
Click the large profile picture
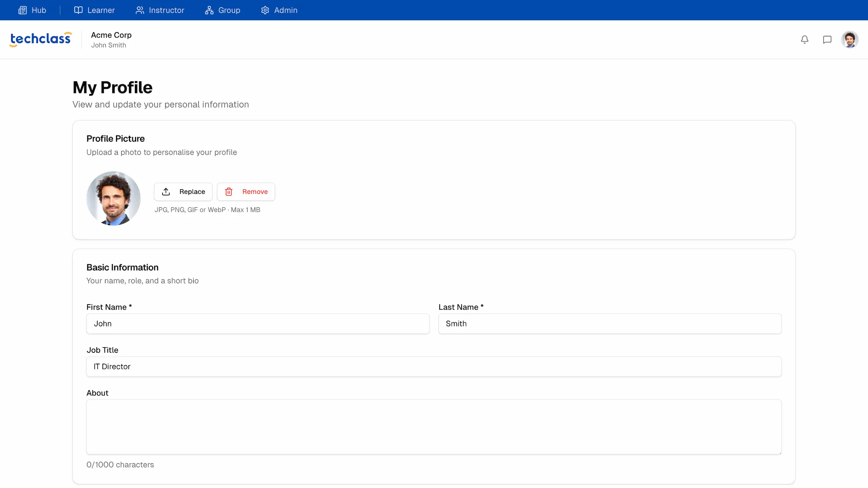click(x=114, y=198)
